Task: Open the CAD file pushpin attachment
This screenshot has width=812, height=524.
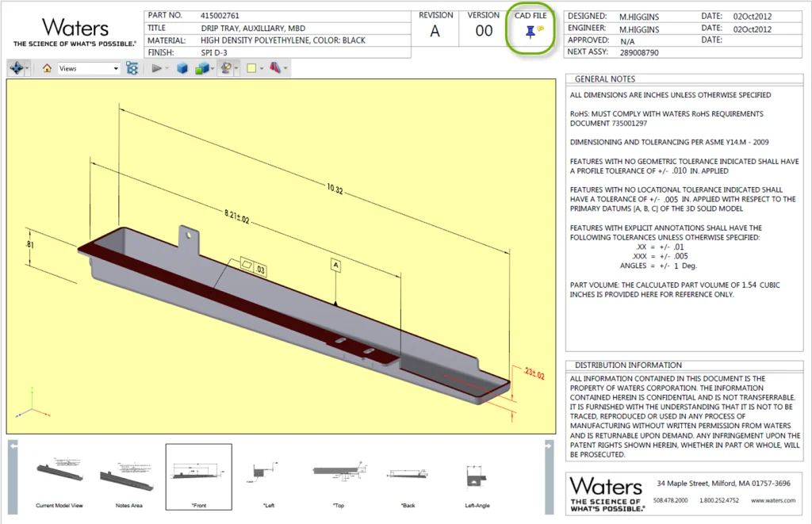Action: tap(530, 33)
